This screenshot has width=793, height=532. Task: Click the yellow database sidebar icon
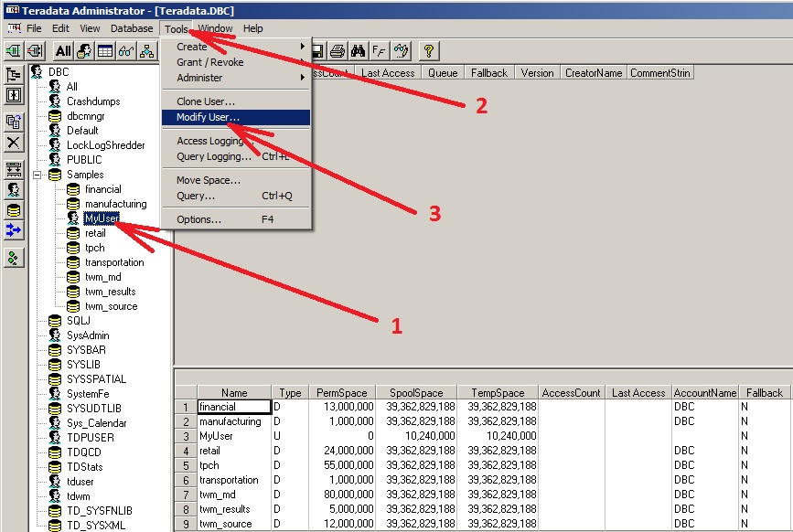pyautogui.click(x=14, y=210)
